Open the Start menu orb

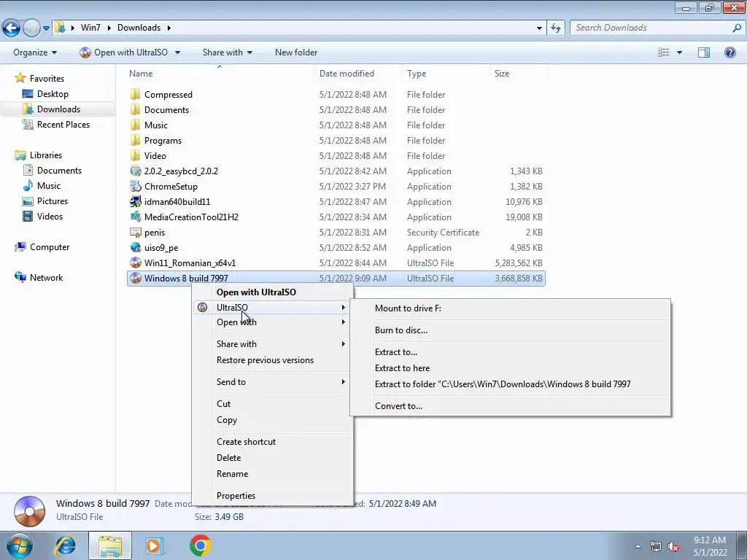tap(20, 545)
